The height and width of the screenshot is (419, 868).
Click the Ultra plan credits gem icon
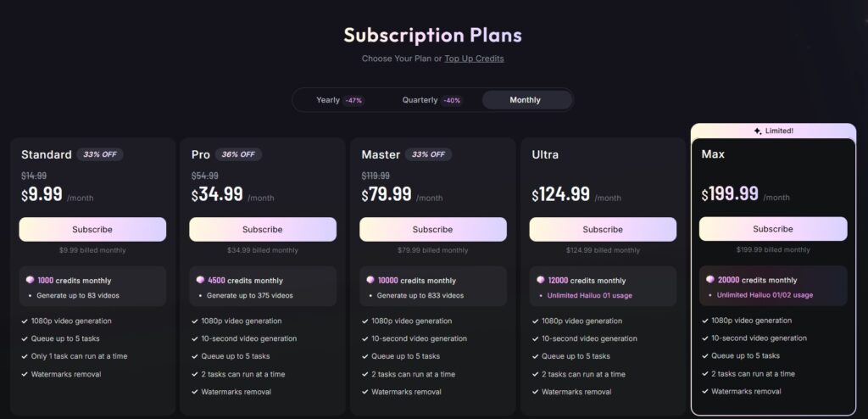(541, 280)
